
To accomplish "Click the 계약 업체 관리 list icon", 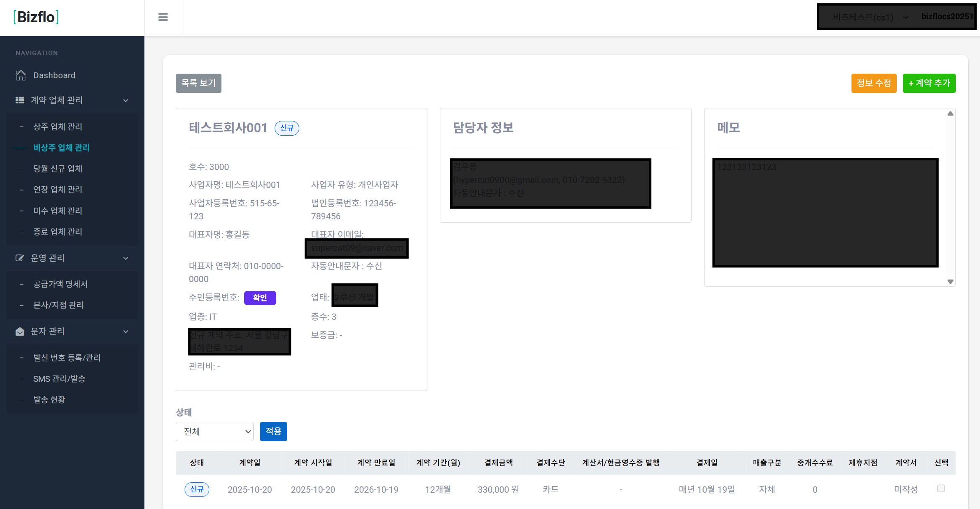I will click(x=20, y=100).
